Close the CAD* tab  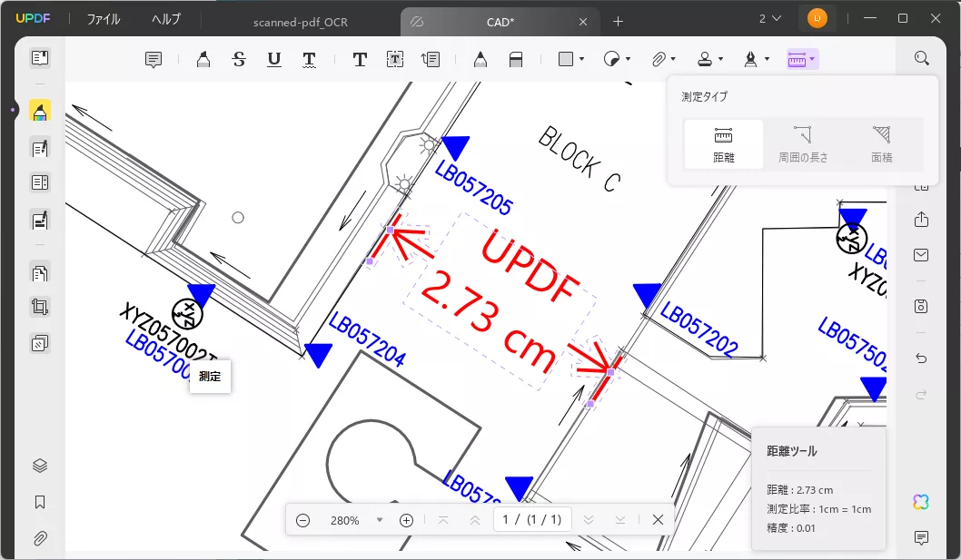(x=583, y=22)
